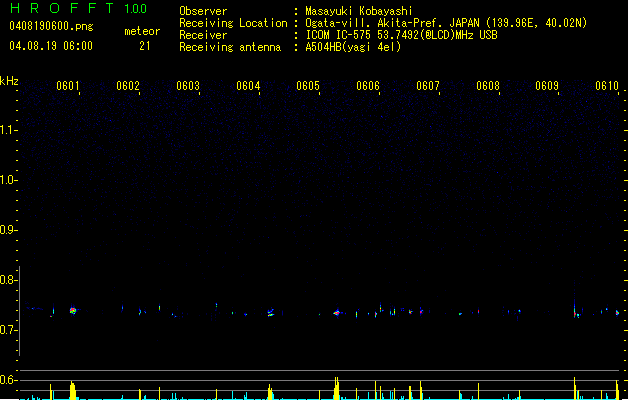Click the 1.0 kHz axis tick
This screenshot has width=629, height=400.
(7, 180)
